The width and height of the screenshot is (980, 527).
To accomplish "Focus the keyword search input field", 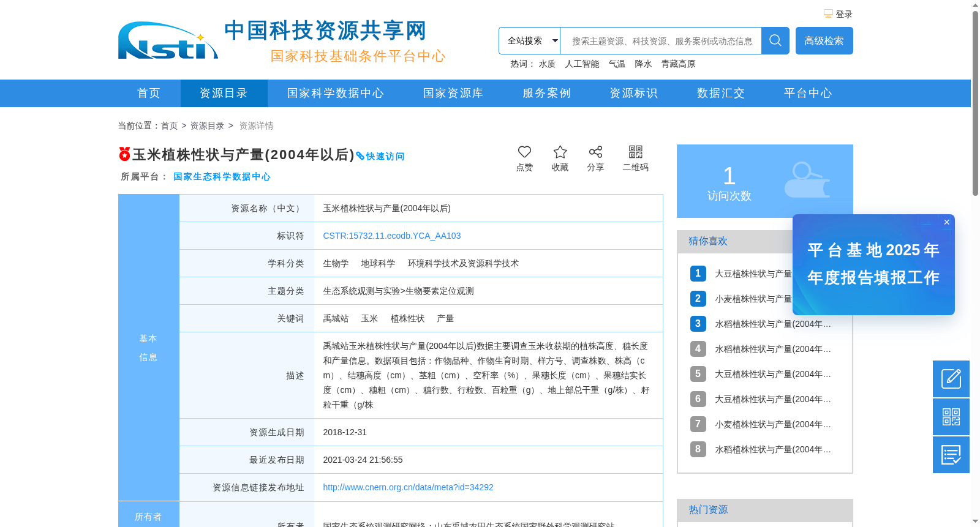I will [661, 40].
